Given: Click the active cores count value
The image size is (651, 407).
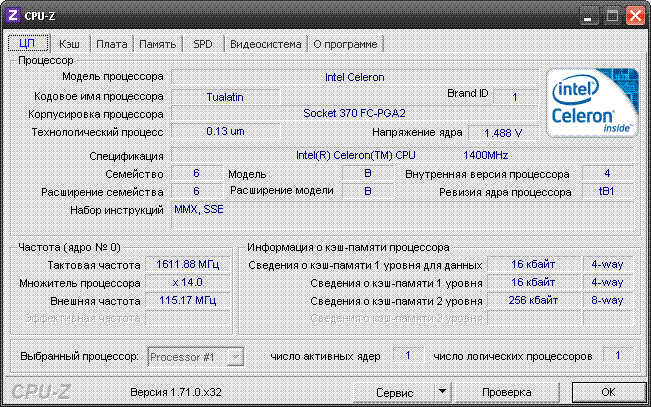Looking at the screenshot, I should pos(408,356).
